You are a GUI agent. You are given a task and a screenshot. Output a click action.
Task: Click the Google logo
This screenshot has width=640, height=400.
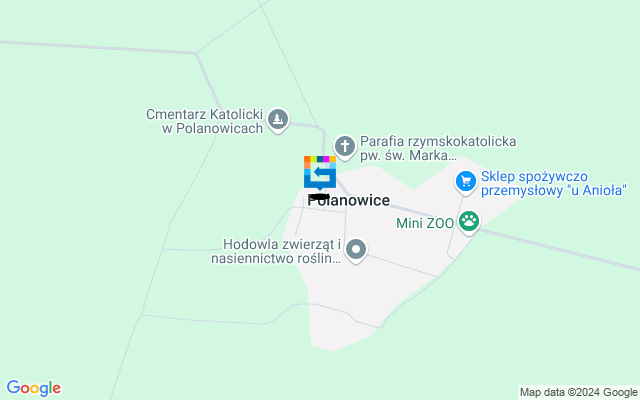(33, 388)
